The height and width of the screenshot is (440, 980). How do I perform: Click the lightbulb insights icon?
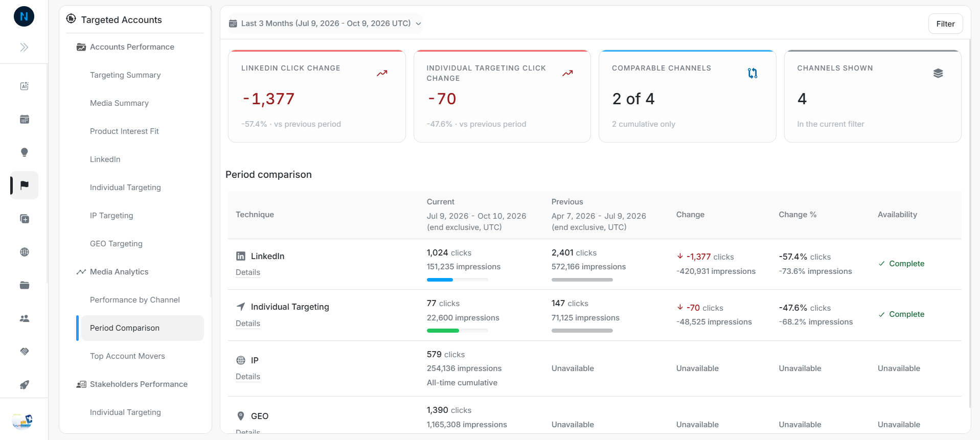24,152
